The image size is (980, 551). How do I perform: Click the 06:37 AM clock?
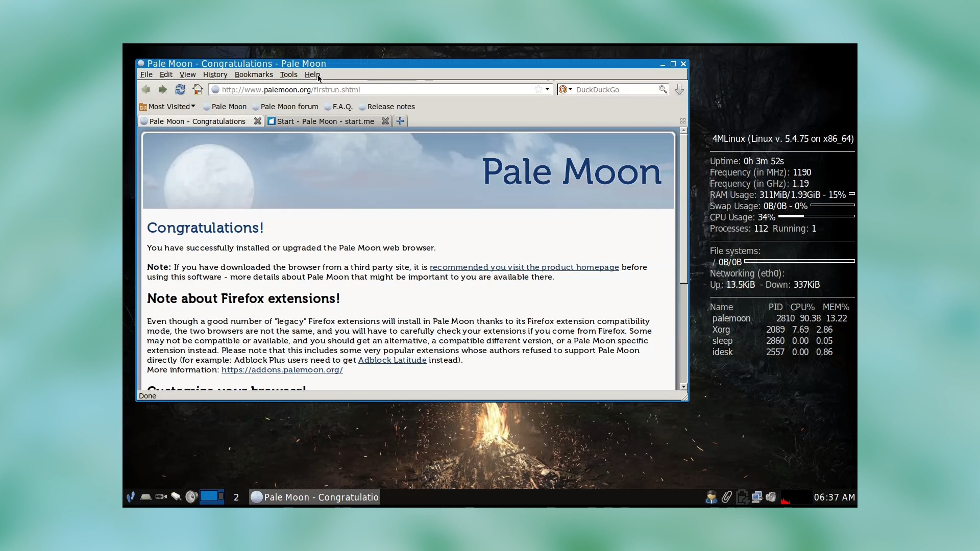pyautogui.click(x=834, y=497)
